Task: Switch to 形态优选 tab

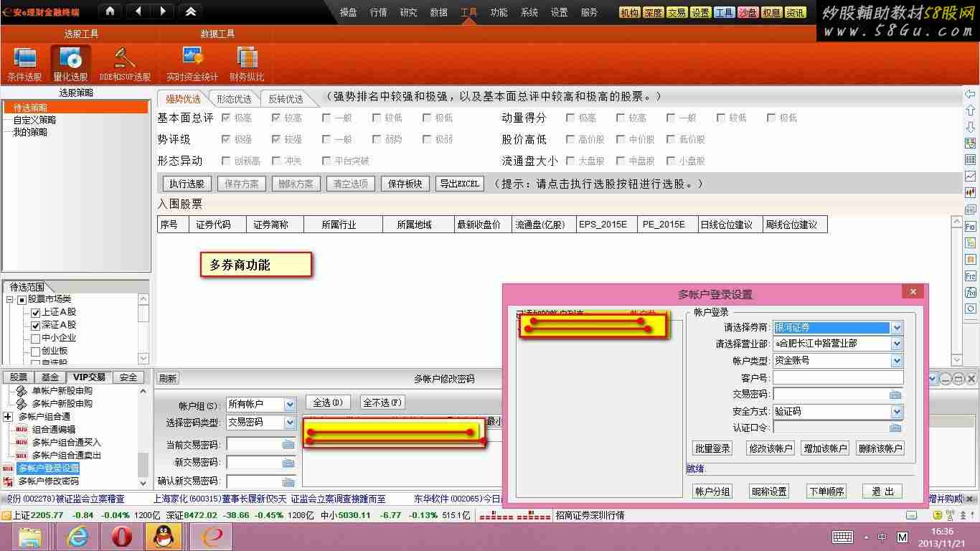Action: (234, 99)
